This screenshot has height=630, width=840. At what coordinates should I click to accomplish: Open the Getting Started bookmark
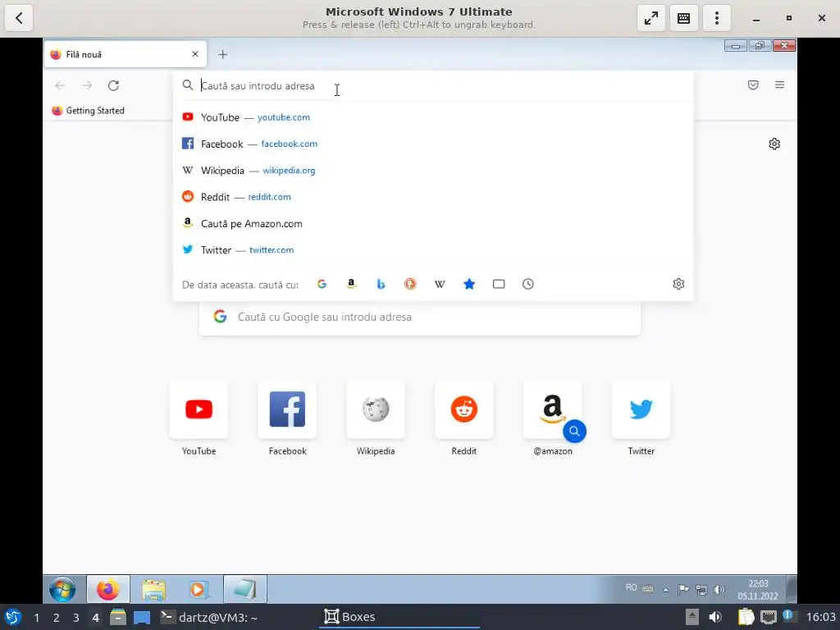pyautogui.click(x=88, y=111)
